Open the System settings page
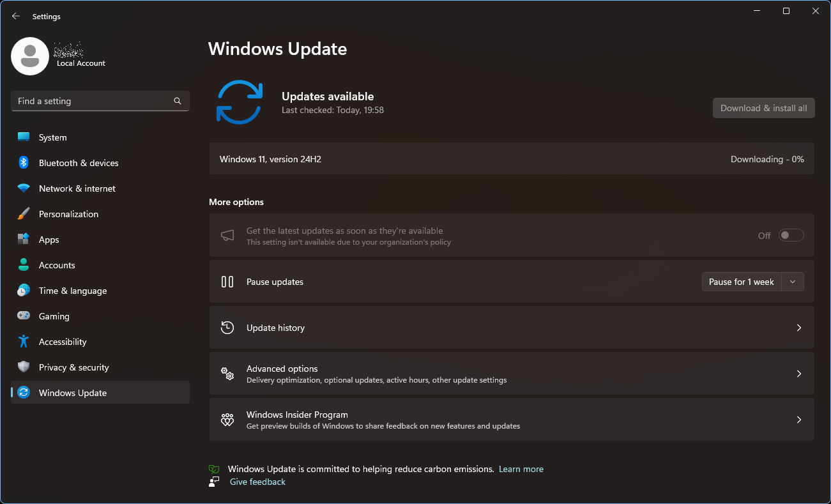 [x=100, y=137]
